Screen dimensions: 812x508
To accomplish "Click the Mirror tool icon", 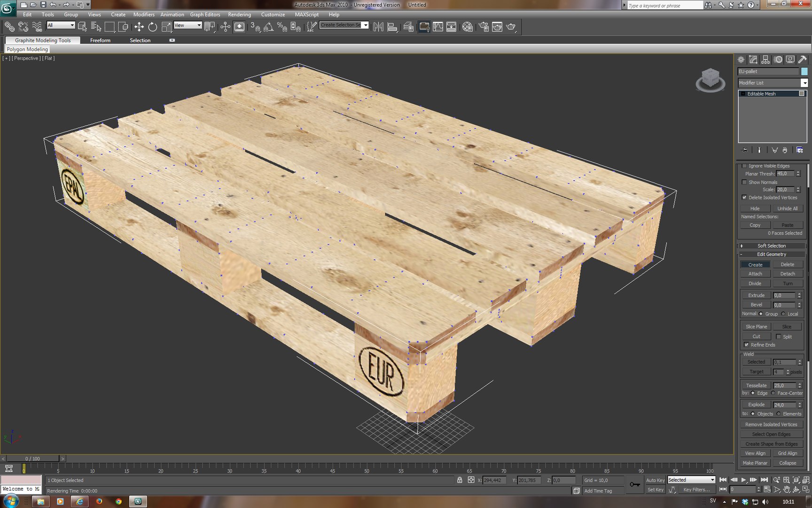I will point(378,27).
